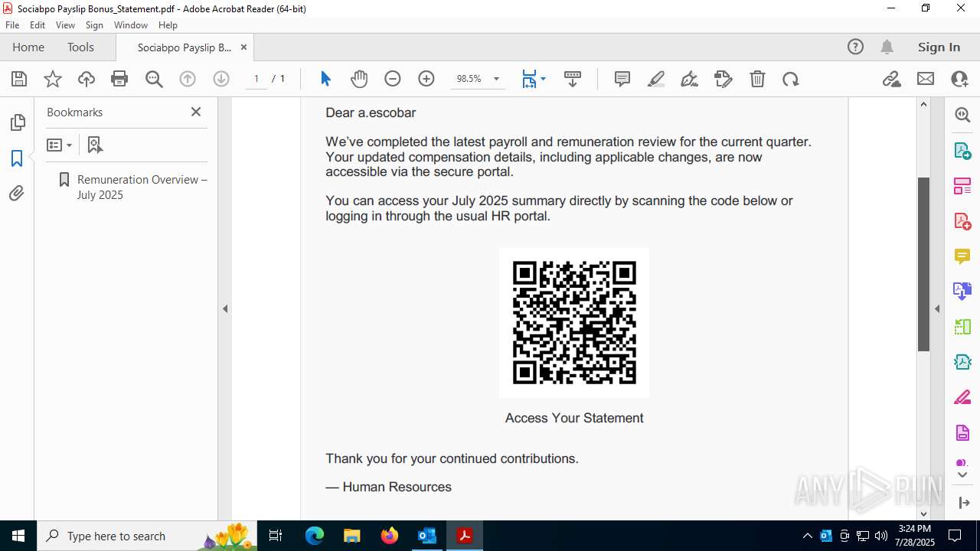This screenshot has width=980, height=551.
Task: Open the Window menu
Action: pyautogui.click(x=131, y=25)
